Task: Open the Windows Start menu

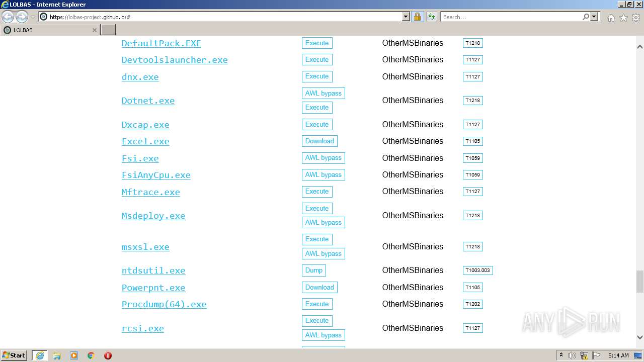Action: (14, 355)
